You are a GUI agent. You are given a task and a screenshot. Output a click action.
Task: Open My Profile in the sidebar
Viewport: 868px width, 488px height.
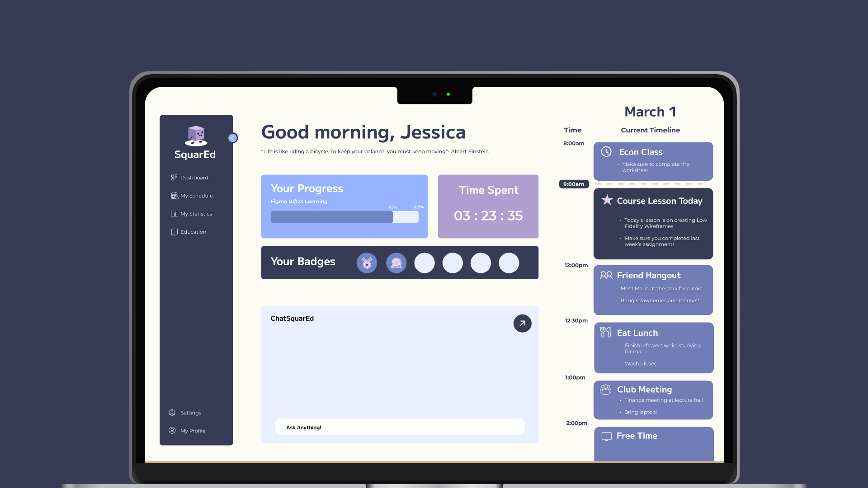[193, 431]
